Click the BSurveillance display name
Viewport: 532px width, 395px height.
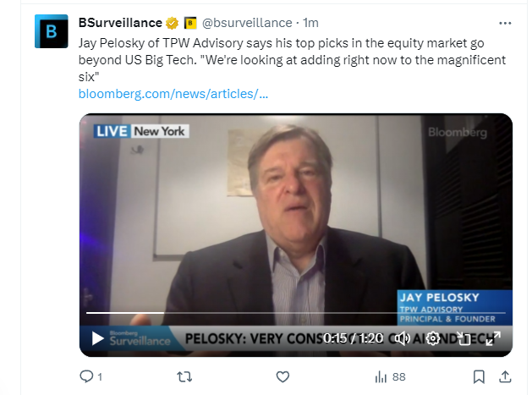click(x=119, y=23)
